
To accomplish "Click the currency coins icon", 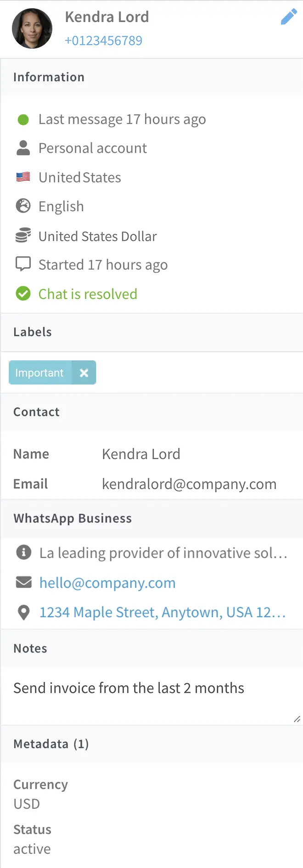I will 23,235.
